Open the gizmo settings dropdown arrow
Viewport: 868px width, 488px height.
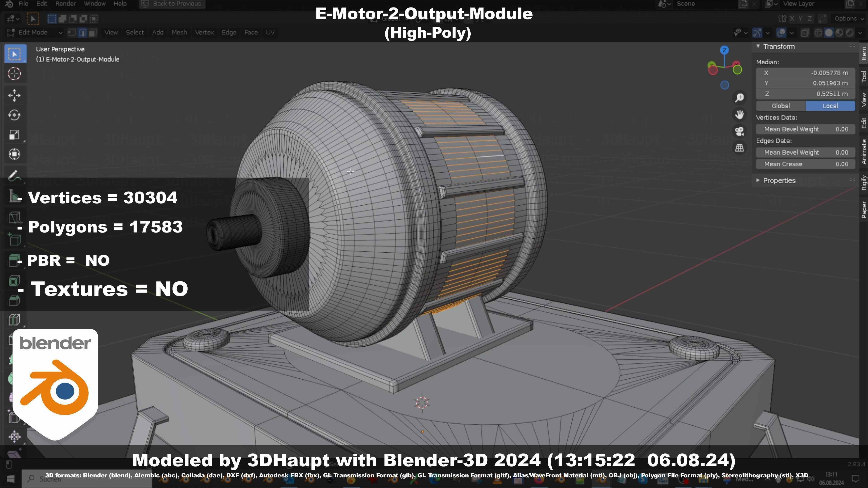[768, 33]
